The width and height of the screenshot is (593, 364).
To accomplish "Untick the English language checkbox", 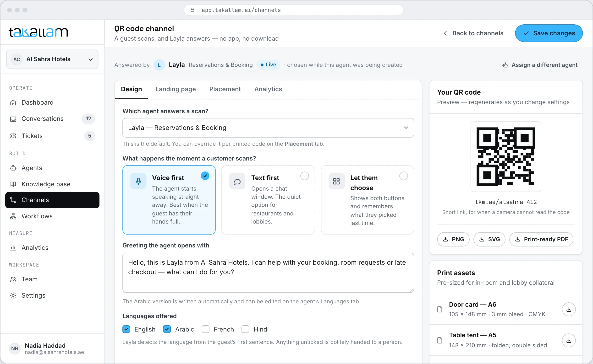I will (126, 329).
